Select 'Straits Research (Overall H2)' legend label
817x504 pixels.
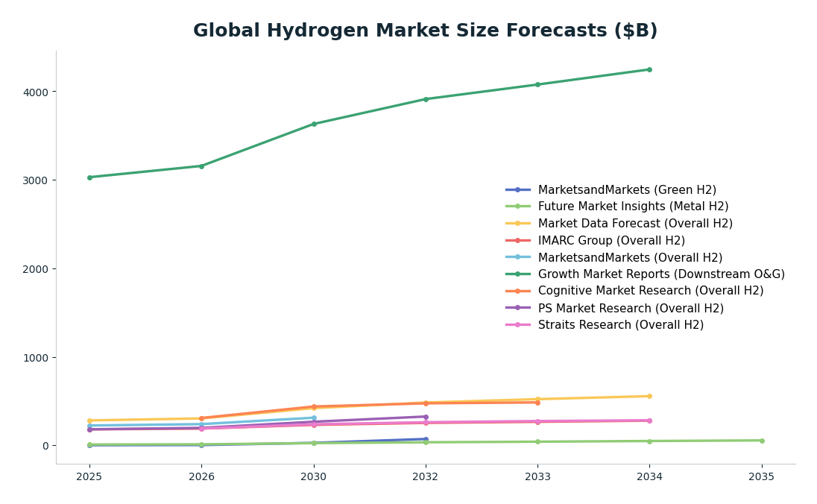click(x=620, y=325)
